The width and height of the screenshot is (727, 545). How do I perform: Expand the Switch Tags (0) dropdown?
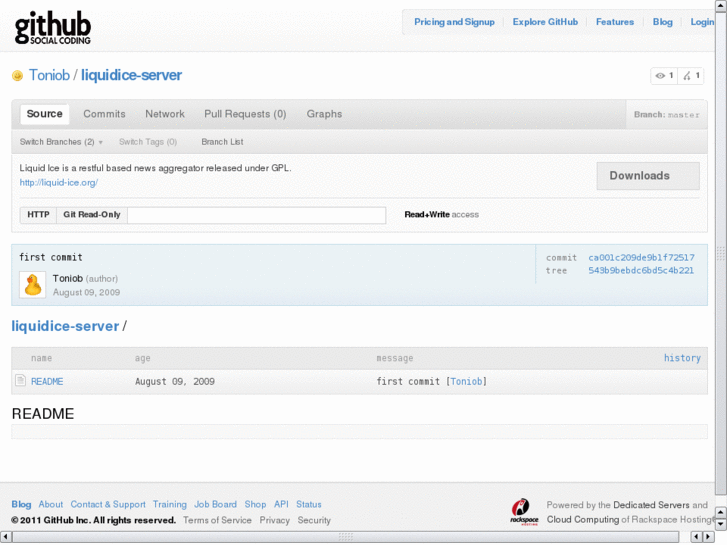pyautogui.click(x=148, y=142)
